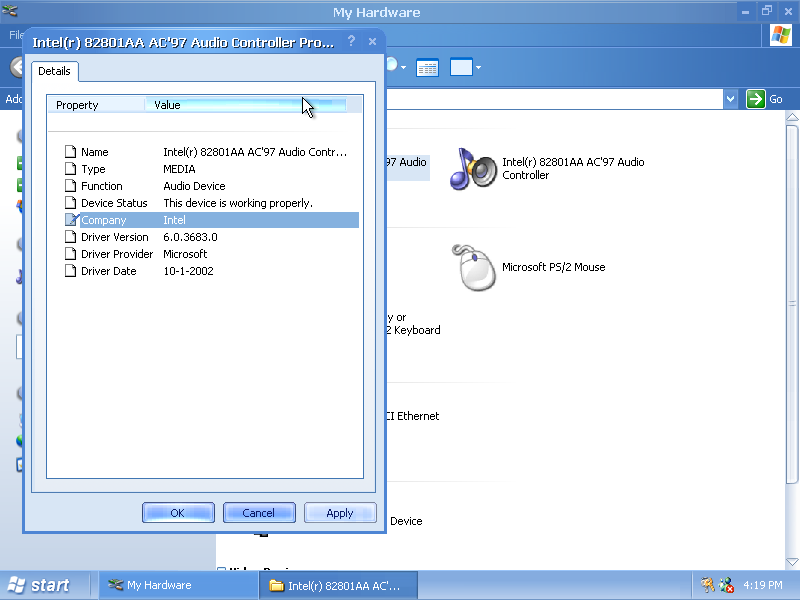Screen dimensions: 800x600
Task: Click the page icon beside Driver Provider
Action: [x=70, y=254]
